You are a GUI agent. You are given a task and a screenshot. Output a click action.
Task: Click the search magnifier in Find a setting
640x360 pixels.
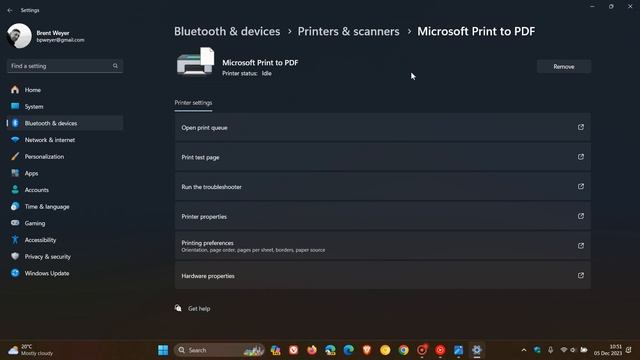point(116,66)
